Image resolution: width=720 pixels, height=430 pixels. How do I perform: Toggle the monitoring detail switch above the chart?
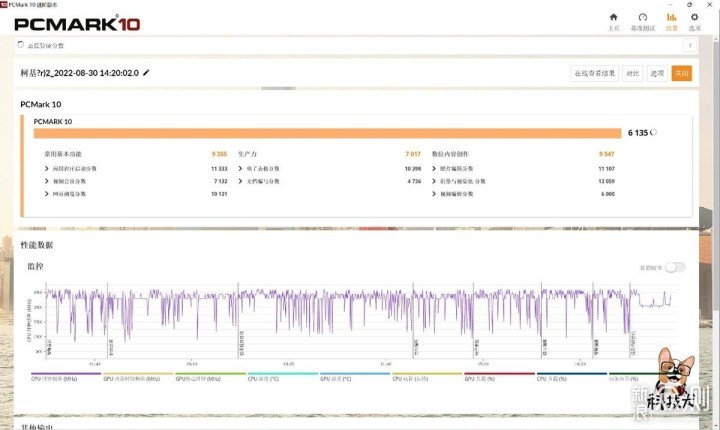[x=675, y=267]
